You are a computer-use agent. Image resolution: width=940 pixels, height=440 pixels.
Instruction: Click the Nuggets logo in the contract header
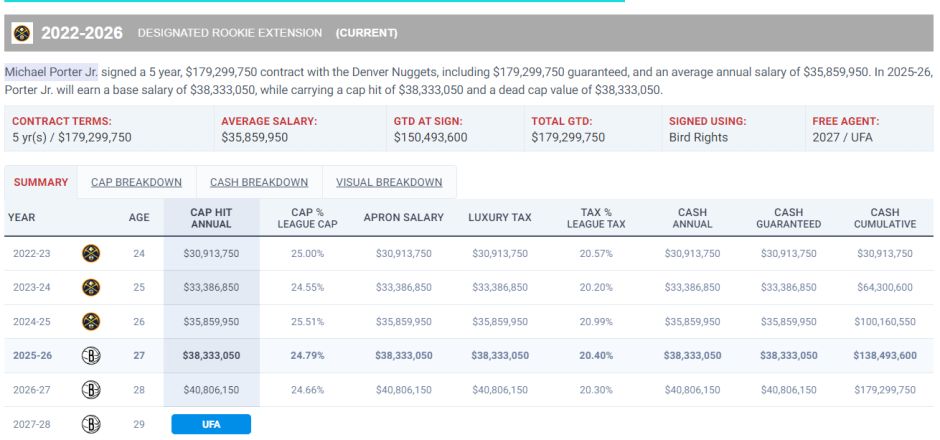(x=22, y=33)
